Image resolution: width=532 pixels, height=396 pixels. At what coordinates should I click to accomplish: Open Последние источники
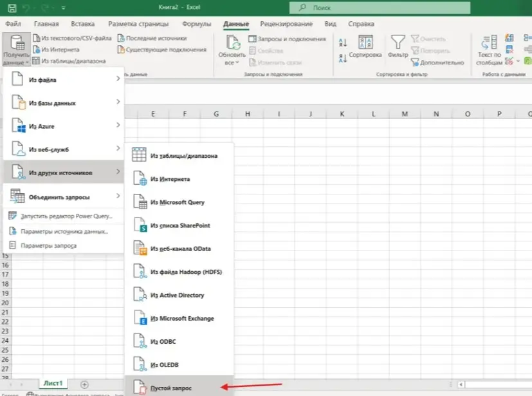152,38
